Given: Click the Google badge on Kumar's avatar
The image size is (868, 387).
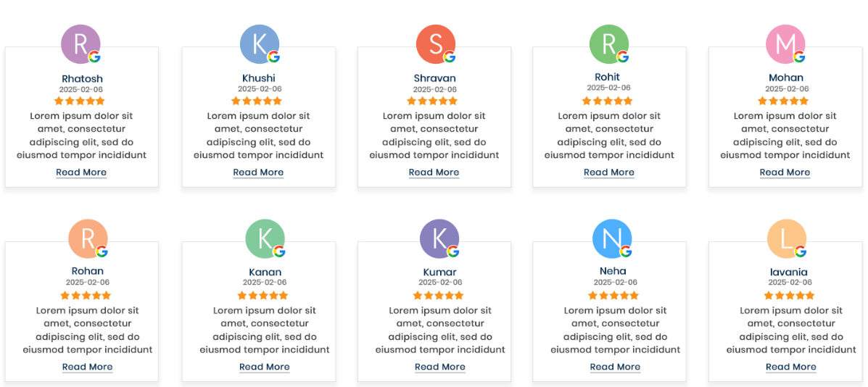Looking at the screenshot, I should tap(453, 251).
